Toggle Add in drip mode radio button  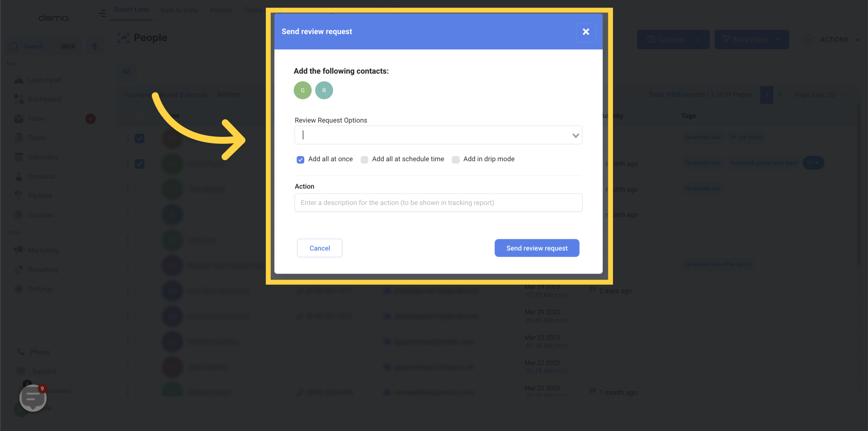click(x=456, y=159)
